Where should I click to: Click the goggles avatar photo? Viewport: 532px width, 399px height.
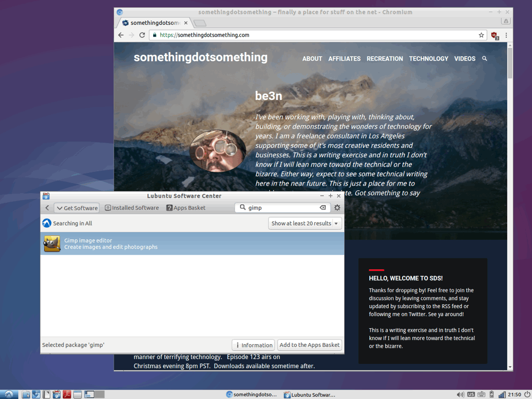(x=218, y=151)
